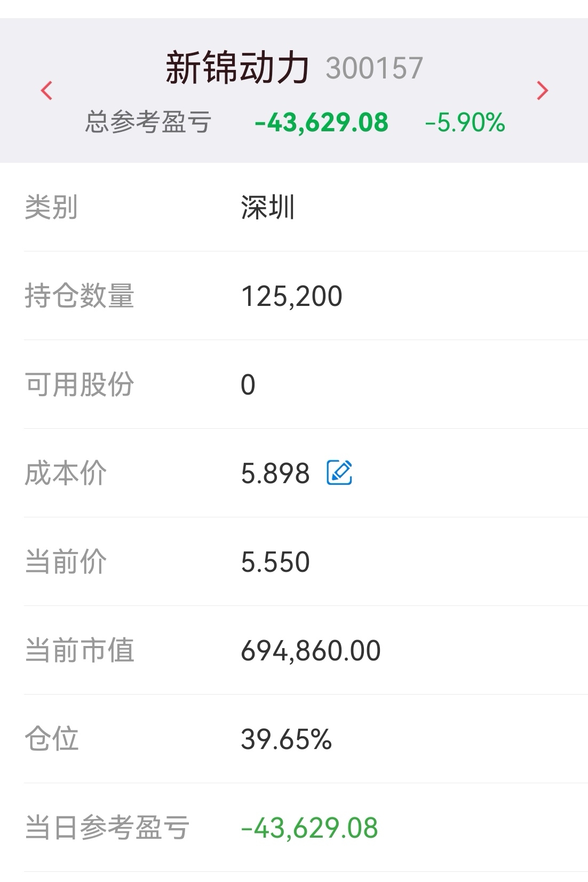Tap the 总参考盈亏 label
588x882 pixels.
tap(148, 122)
